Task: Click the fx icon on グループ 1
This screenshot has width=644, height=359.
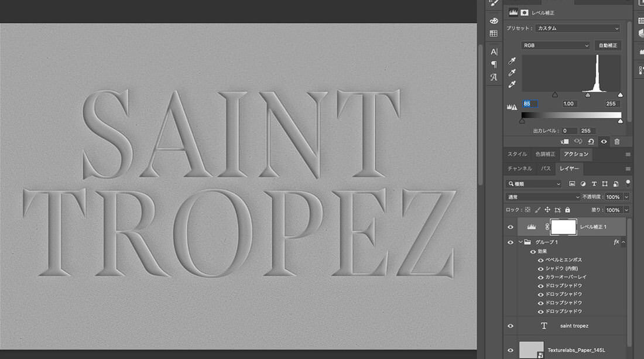Action: click(616, 242)
